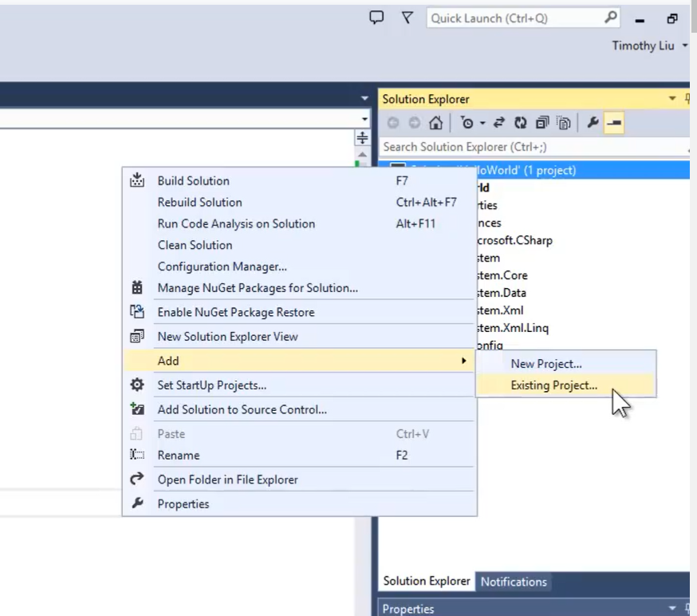Select the System.Data reference item
Viewport: 697px width, 616px height.
[x=501, y=293]
